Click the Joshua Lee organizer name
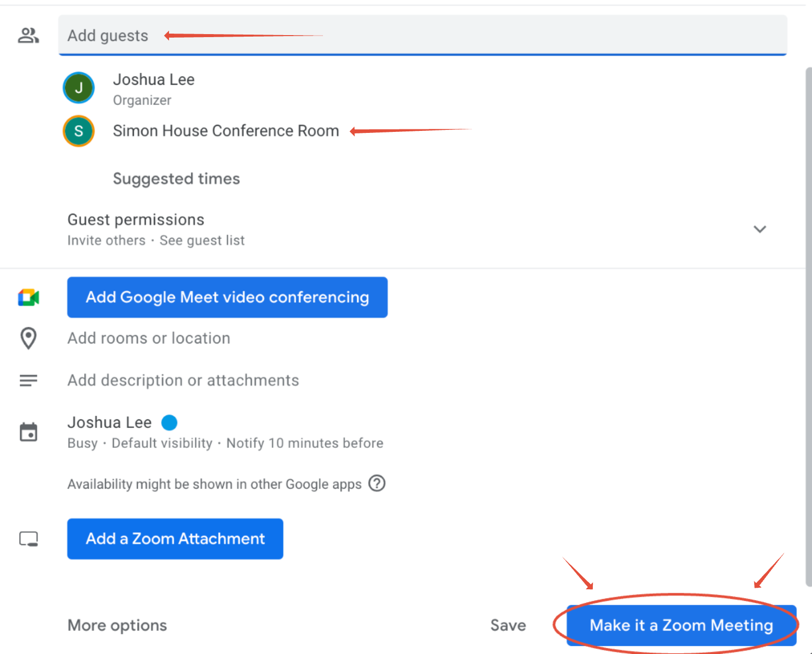The image size is (812, 654). click(x=153, y=79)
